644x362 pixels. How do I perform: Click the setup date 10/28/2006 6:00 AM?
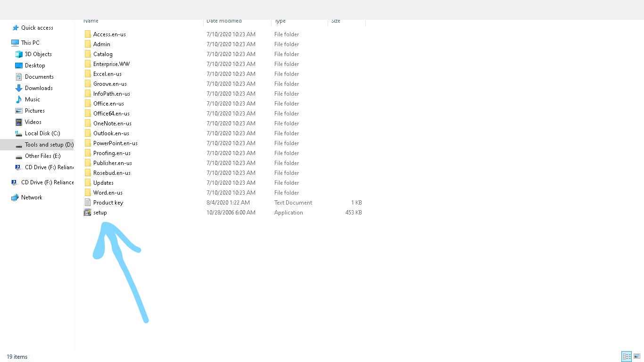231,213
